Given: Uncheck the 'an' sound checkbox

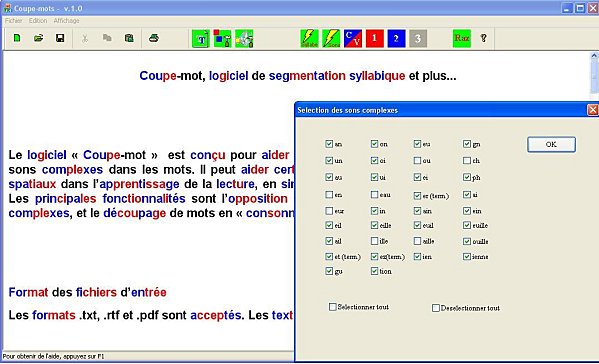Looking at the screenshot, I should click(329, 144).
